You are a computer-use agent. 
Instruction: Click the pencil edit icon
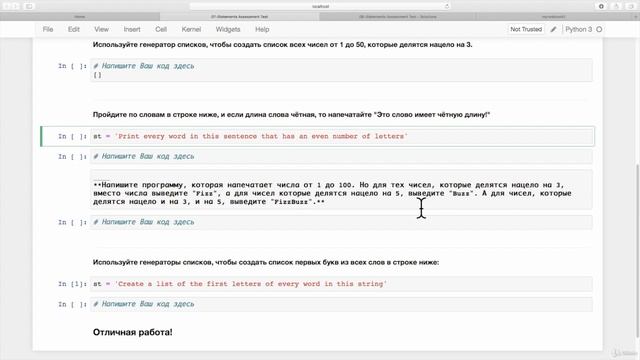[x=553, y=29]
